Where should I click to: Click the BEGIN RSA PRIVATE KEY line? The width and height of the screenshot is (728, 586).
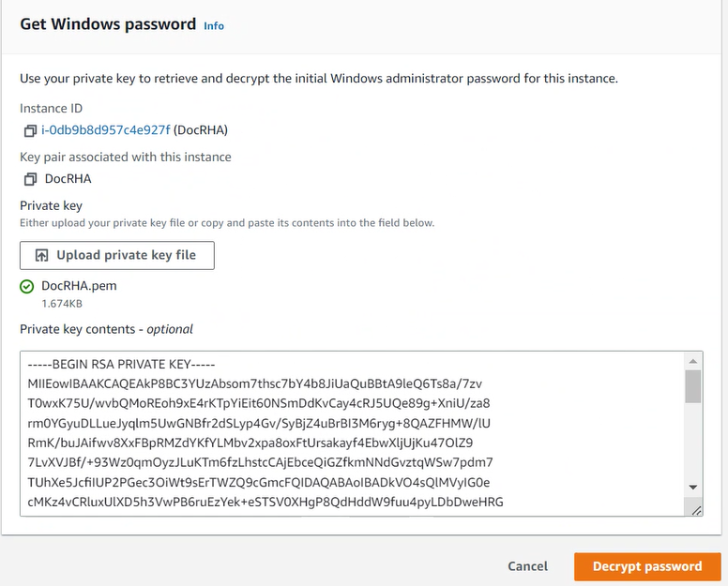[121, 364]
